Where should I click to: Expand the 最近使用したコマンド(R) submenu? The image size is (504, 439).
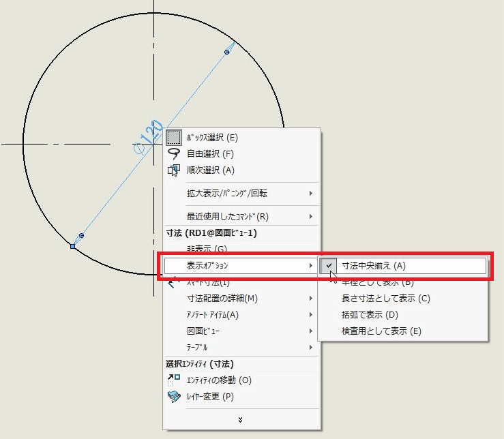point(227,217)
